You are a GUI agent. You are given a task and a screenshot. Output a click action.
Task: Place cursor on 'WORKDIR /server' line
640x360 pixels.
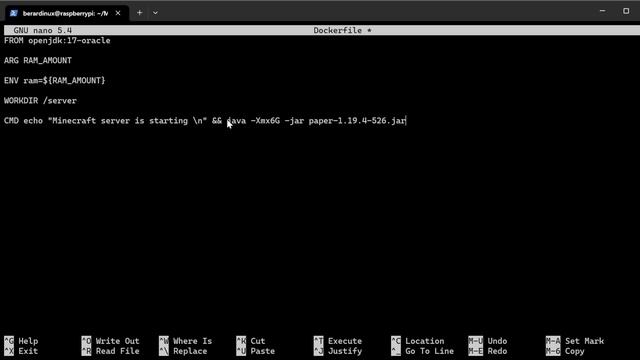(x=40, y=100)
